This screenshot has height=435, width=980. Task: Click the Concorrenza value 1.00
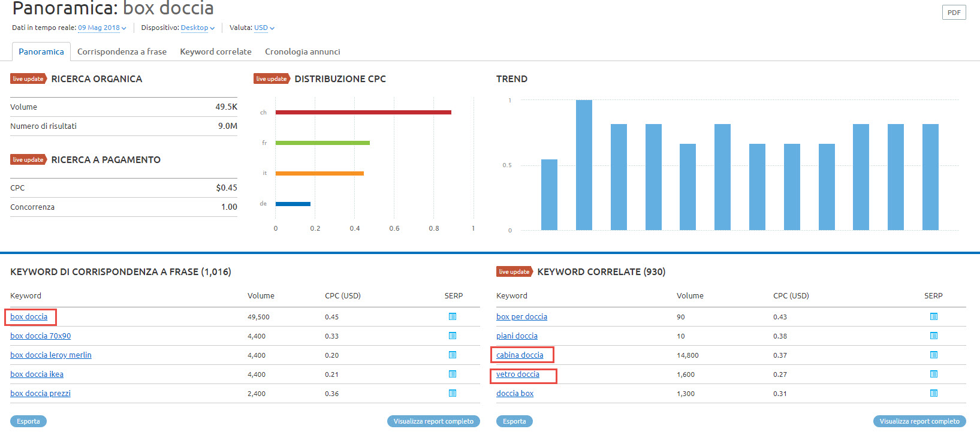click(x=229, y=207)
